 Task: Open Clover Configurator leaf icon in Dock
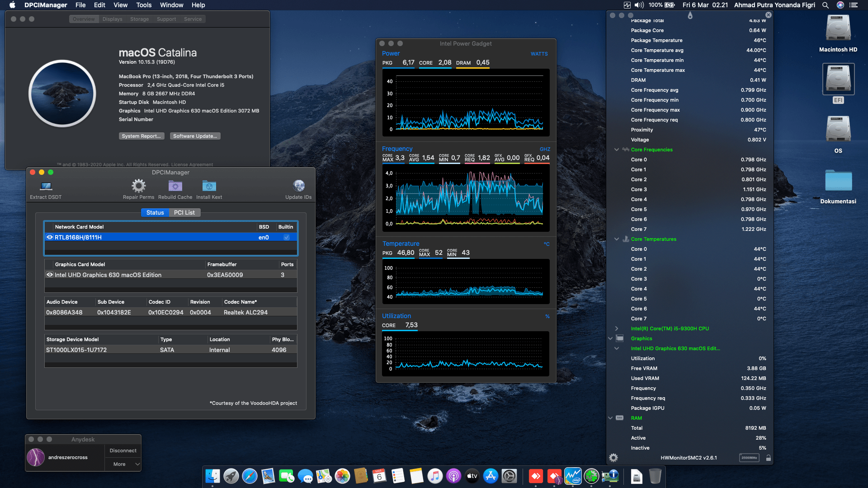pyautogui.click(x=591, y=476)
